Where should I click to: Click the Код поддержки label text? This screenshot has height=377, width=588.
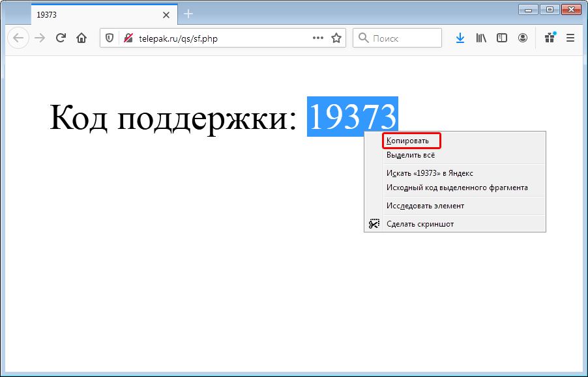click(173, 117)
